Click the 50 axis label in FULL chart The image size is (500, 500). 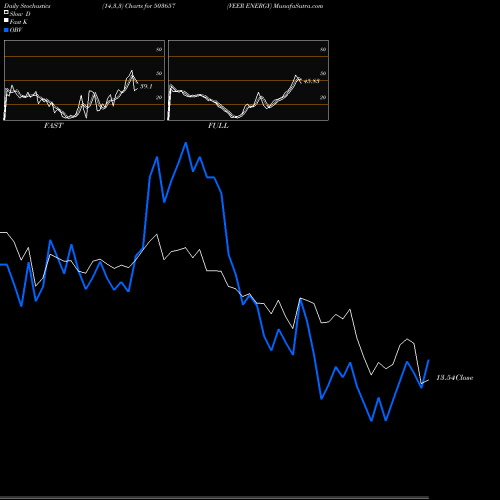click(323, 73)
